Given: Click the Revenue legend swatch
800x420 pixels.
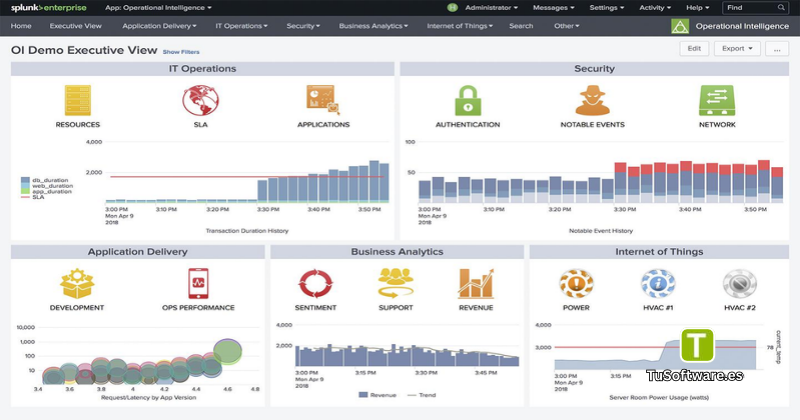Looking at the screenshot, I should pyautogui.click(x=363, y=395).
